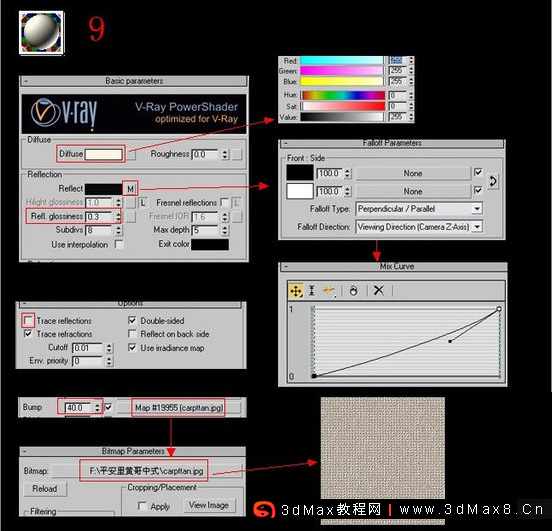This screenshot has width=552, height=531.
Task: Click the Env. priority spinner arrows
Action: pyautogui.click(x=109, y=361)
